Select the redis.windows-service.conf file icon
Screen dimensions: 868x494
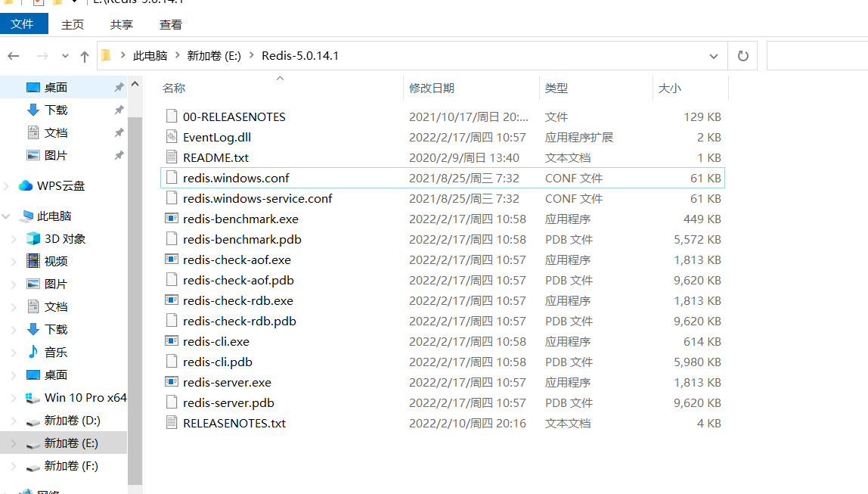(172, 198)
